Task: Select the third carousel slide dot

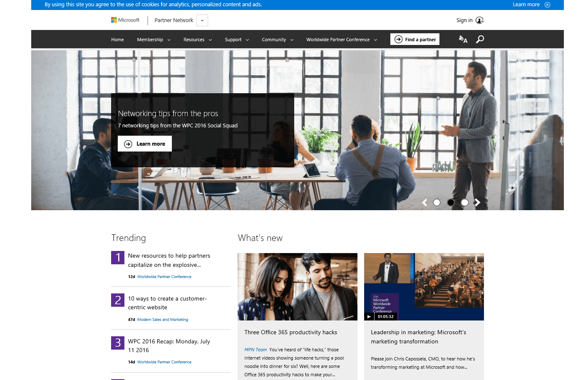Action: (x=465, y=202)
